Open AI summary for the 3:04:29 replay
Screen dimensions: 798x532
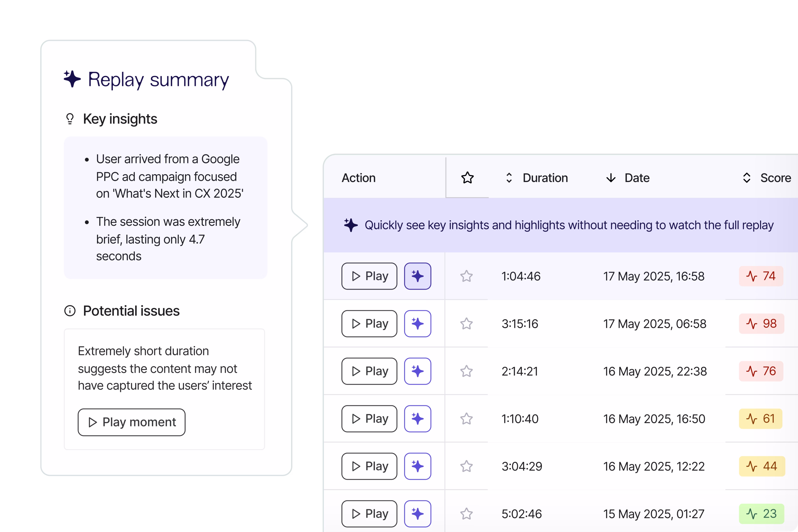tap(417, 466)
